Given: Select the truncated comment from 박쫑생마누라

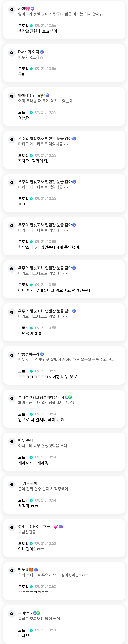Looking at the screenshot, I should point(66,360).
